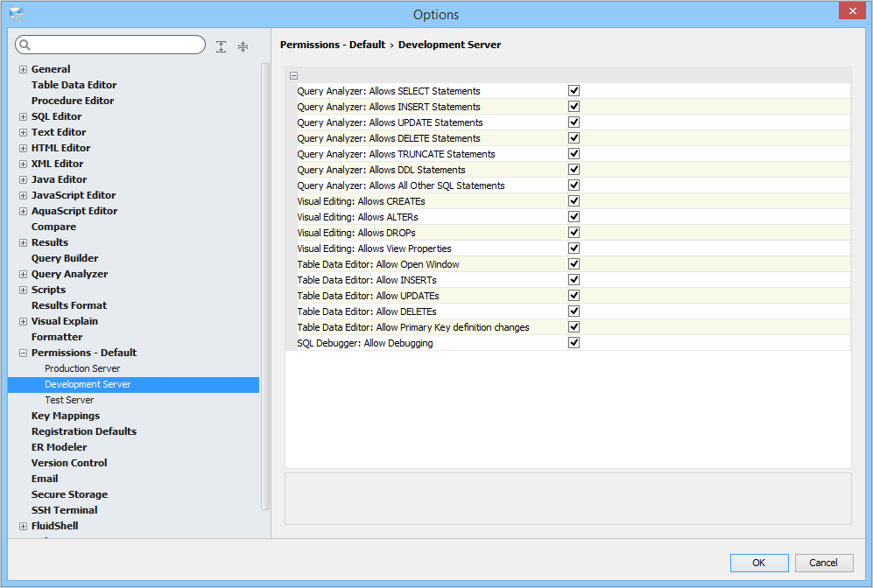Toggle Allow Primary Key definition changes
Image resolution: width=873 pixels, height=588 pixels.
[574, 327]
